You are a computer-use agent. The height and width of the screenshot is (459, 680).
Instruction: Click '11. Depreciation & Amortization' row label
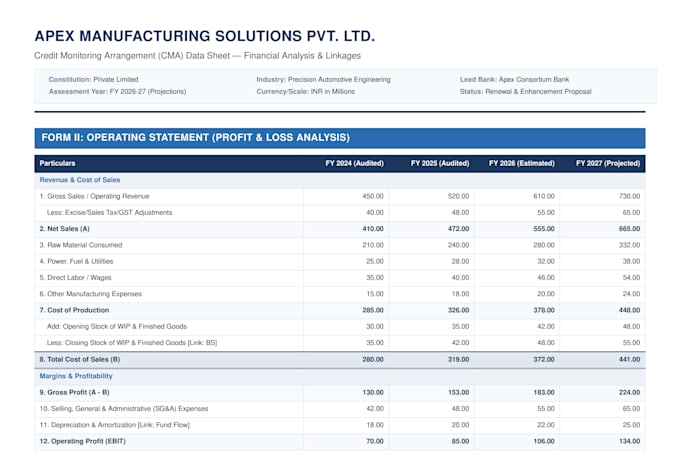point(114,425)
